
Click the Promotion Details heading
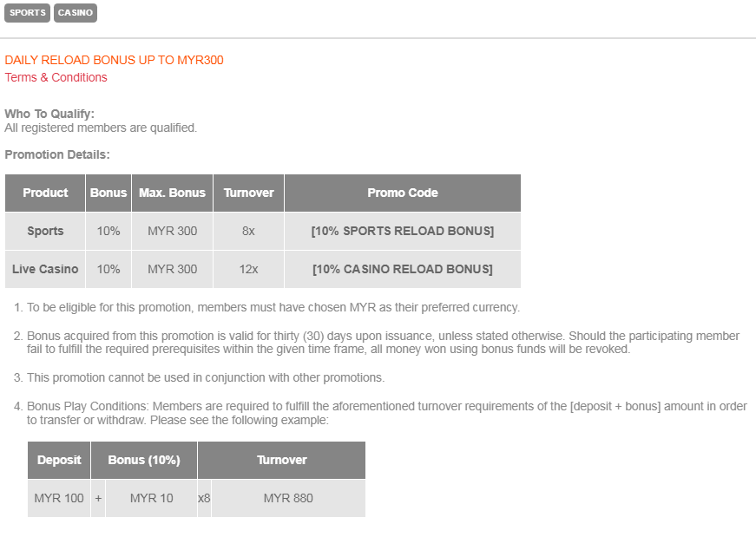click(x=57, y=154)
